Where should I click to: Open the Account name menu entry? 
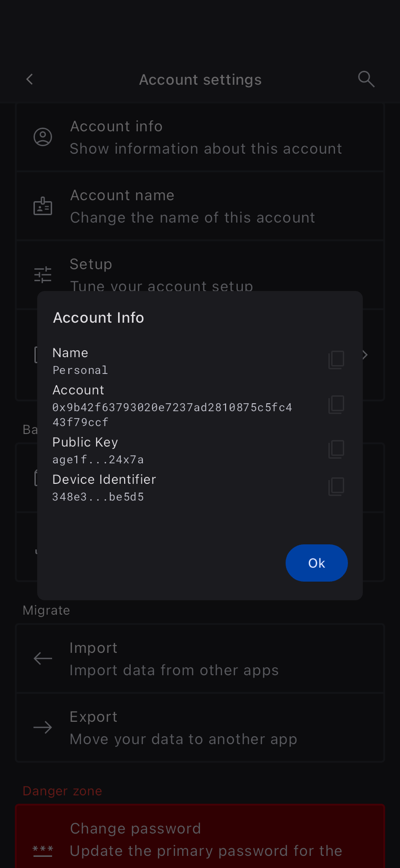pyautogui.click(x=193, y=206)
